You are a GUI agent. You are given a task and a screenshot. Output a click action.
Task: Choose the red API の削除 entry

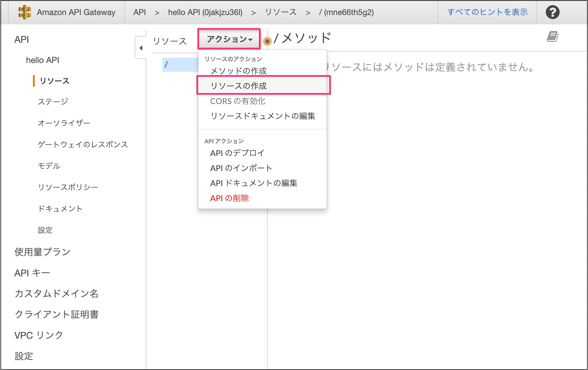point(230,198)
